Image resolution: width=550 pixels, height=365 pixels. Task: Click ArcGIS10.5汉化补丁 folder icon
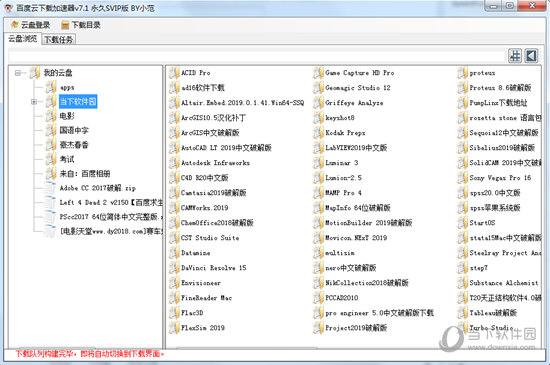(174, 118)
